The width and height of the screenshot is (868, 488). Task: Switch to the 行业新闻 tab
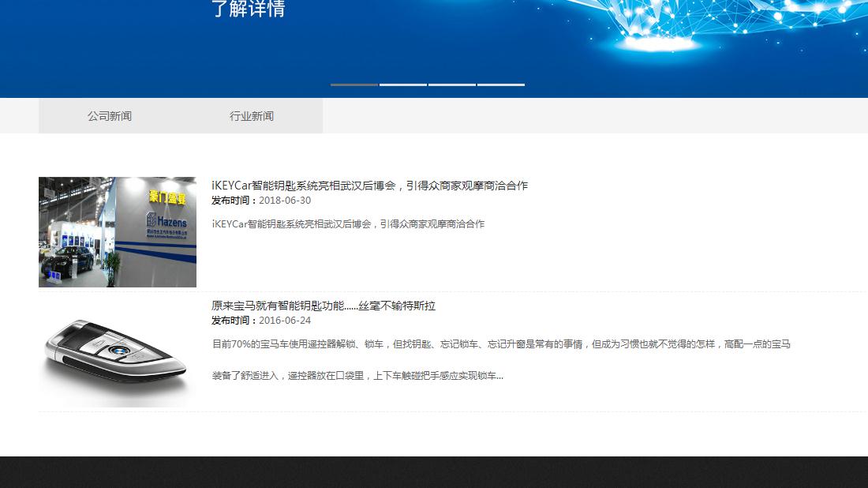click(x=252, y=116)
